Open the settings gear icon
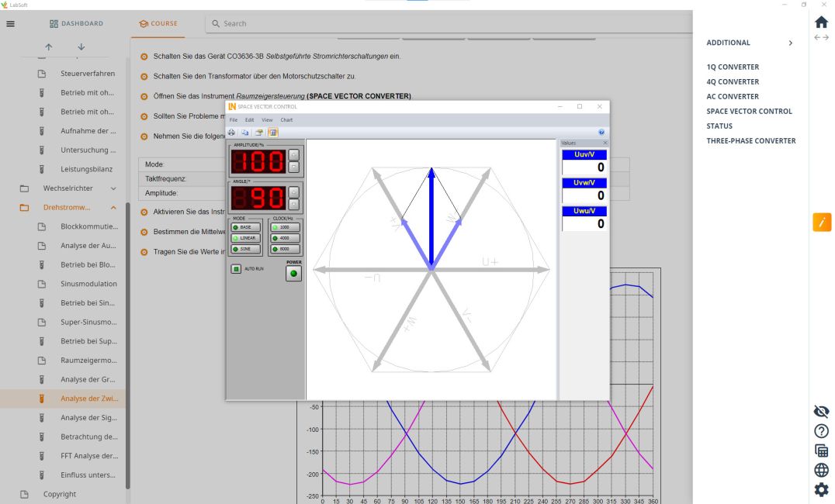The height and width of the screenshot is (504, 835). point(821,489)
